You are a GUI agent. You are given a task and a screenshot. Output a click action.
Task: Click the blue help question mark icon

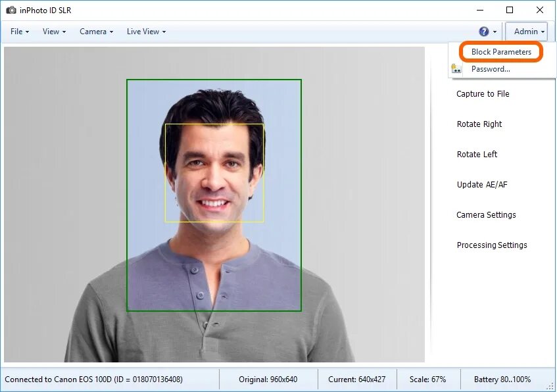484,32
